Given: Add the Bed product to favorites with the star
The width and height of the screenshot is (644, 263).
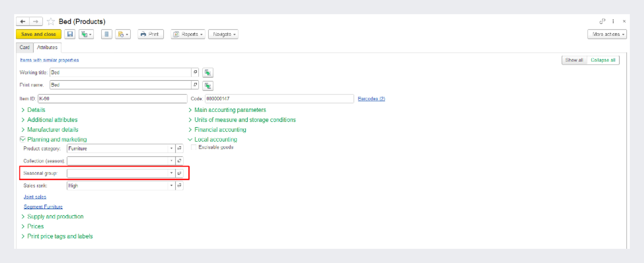Looking at the screenshot, I should point(51,22).
